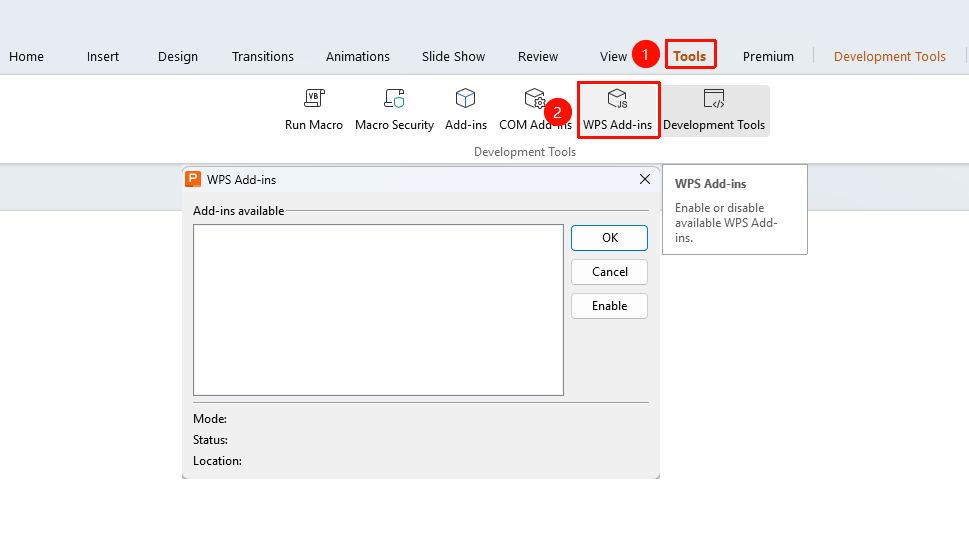969x538 pixels.
Task: Open the Design tab
Action: pyautogui.click(x=178, y=57)
